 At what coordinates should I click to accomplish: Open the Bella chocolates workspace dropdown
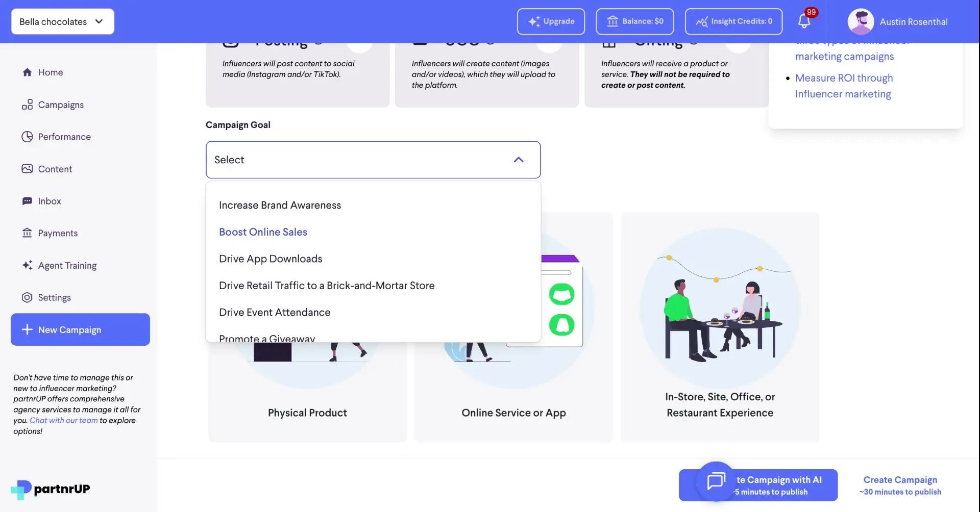tap(62, 21)
